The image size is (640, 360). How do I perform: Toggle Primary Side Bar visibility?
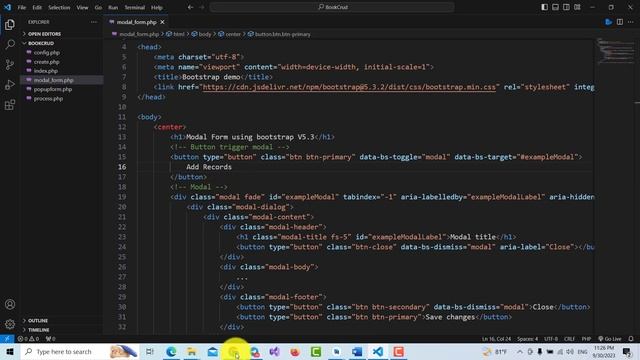[544, 7]
